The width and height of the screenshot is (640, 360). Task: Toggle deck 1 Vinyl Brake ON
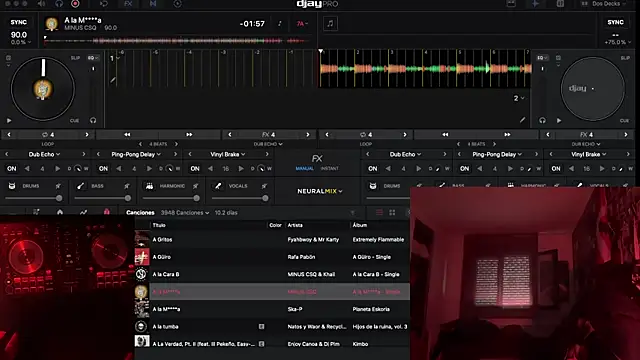pos(195,169)
